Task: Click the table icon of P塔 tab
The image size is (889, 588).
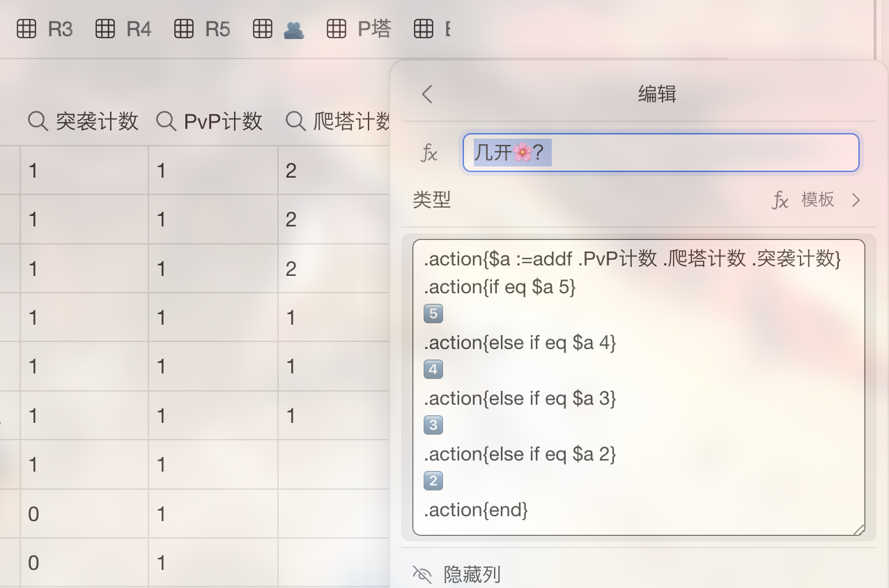Action: pyautogui.click(x=337, y=29)
